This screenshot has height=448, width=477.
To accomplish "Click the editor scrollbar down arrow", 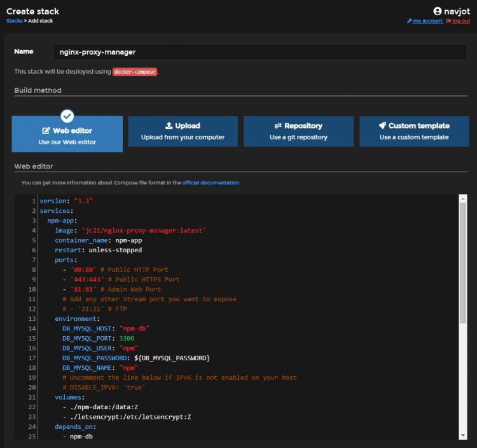I will coord(462,435).
